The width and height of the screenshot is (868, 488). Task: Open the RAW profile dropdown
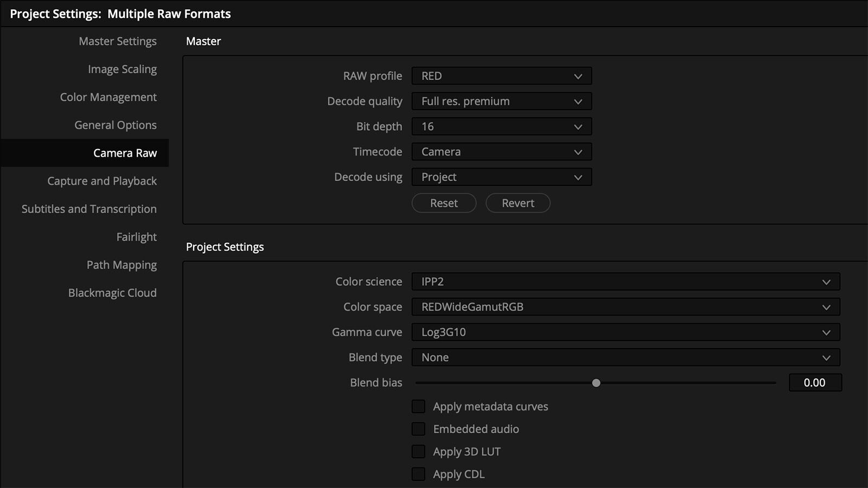click(501, 76)
